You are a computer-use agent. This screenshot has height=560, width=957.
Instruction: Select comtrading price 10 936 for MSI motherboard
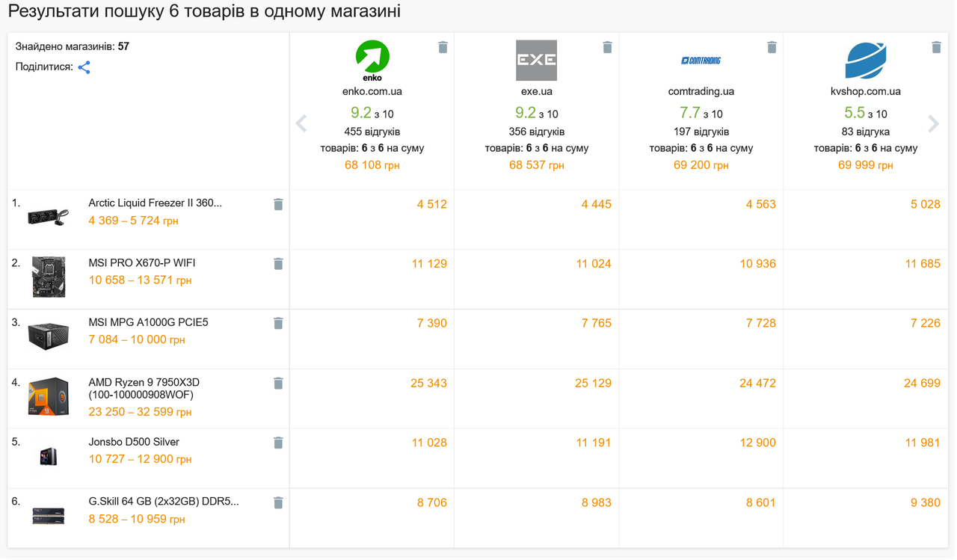pyautogui.click(x=758, y=264)
